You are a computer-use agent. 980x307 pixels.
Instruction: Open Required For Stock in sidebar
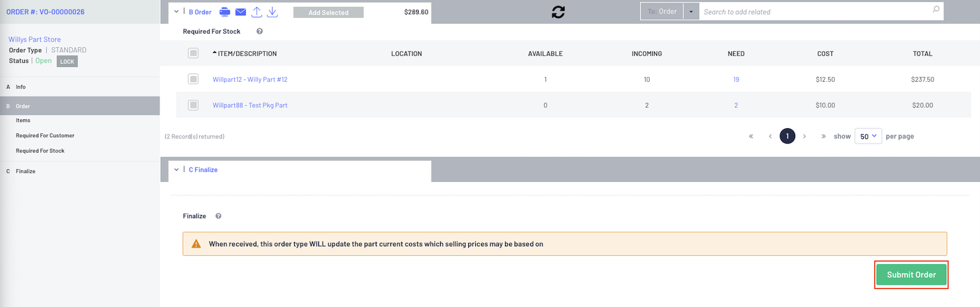(x=40, y=151)
